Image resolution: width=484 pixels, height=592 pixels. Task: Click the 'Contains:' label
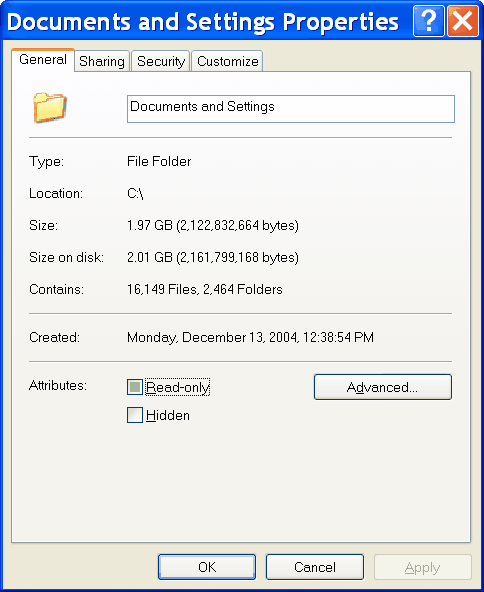pos(57,290)
